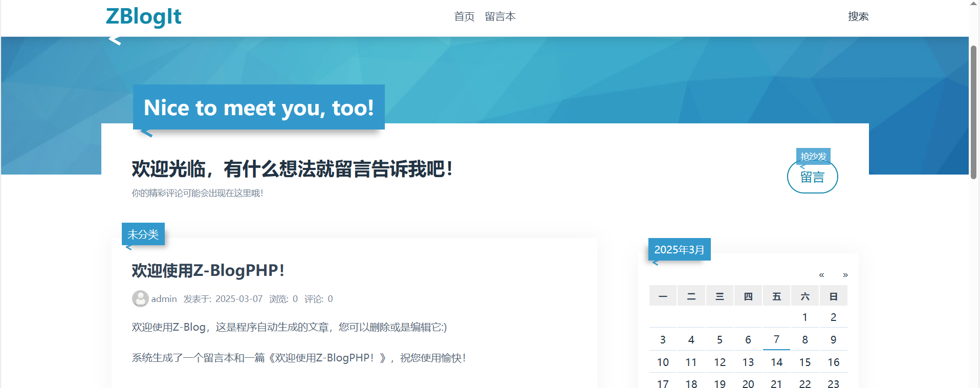The width and height of the screenshot is (980, 388).
Task: Click the ZBlogIt site logo
Action: 143,16
